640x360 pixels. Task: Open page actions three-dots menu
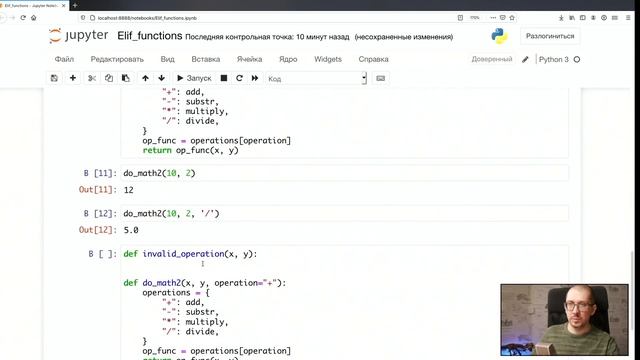[493, 18]
